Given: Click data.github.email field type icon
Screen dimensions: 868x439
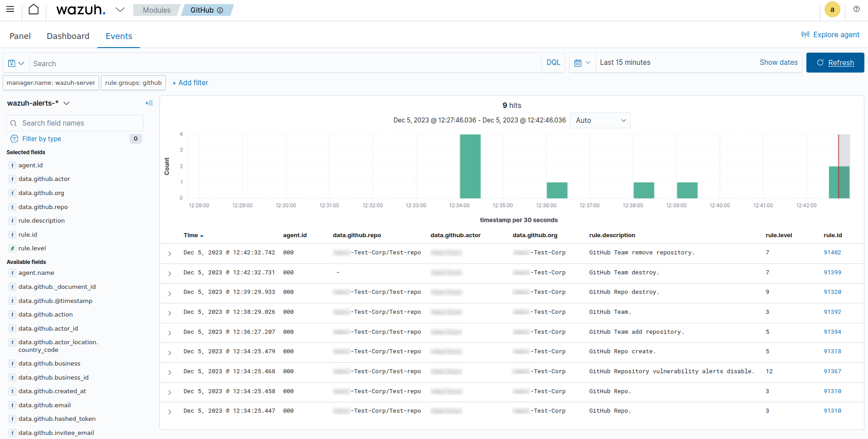Looking at the screenshot, I should (13, 405).
